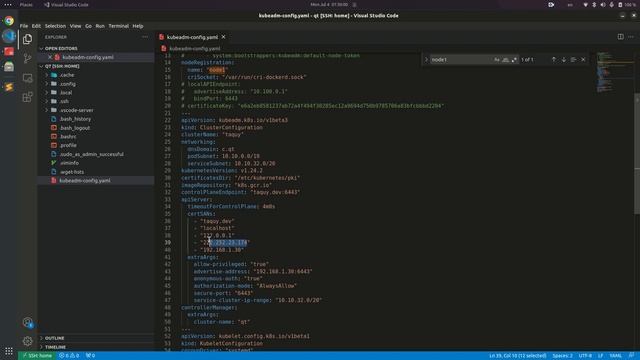Open the Manage gear settings icon
Image resolution: width=640 pixels, height=360 pixels.
(x=27, y=341)
